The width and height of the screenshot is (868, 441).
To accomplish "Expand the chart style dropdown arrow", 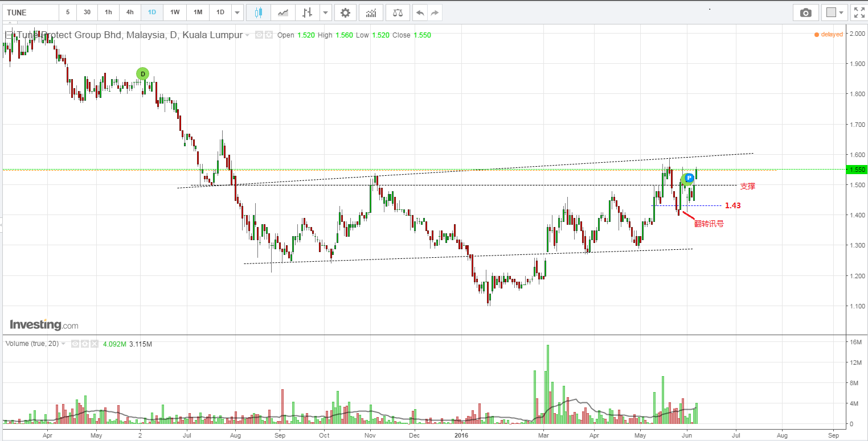I will click(325, 13).
